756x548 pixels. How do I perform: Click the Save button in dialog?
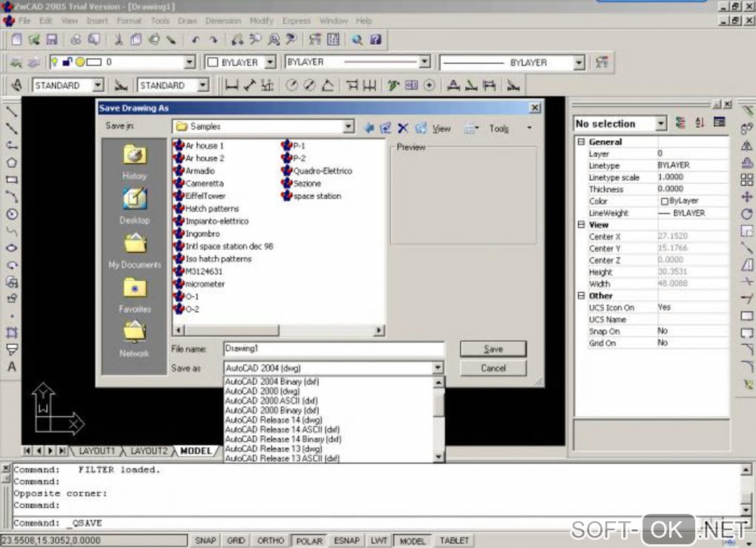coord(493,349)
